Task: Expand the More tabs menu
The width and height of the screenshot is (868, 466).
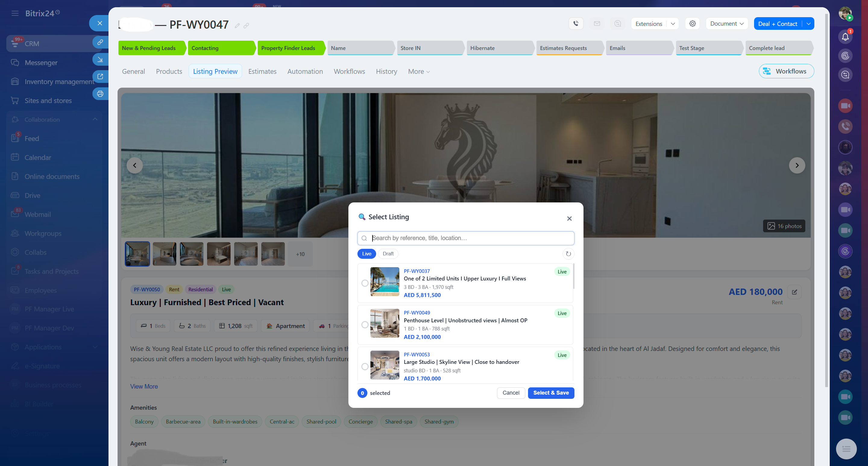Action: point(419,71)
